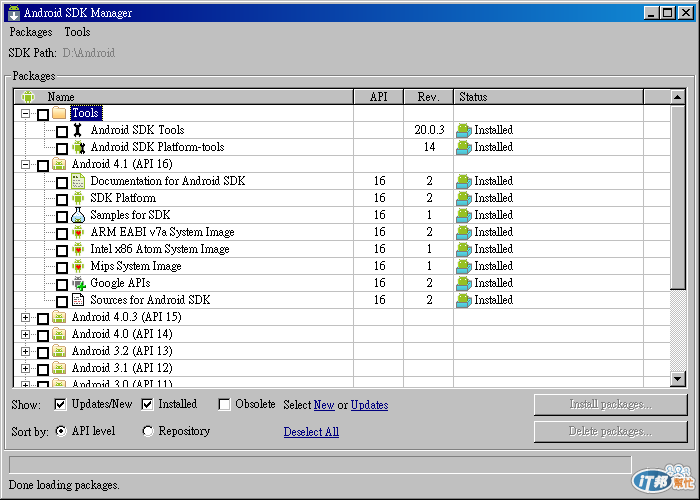Click the Android SDK Platform-tools robot icon
The image size is (700, 500).
[x=79, y=147]
